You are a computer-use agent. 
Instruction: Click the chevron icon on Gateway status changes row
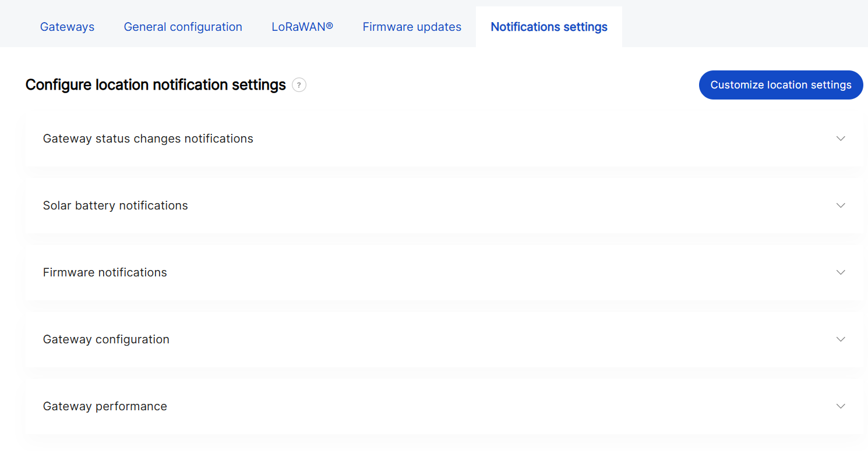(841, 139)
